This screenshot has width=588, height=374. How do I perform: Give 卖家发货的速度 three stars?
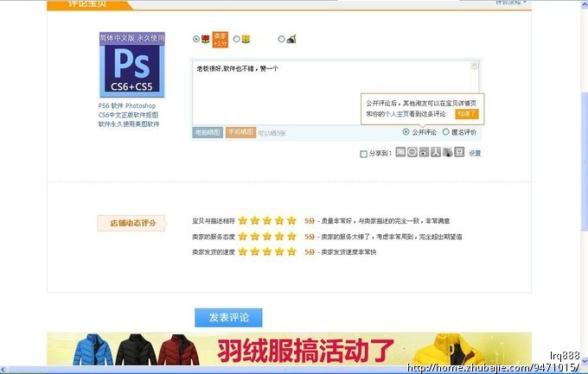pyautogui.click(x=267, y=251)
